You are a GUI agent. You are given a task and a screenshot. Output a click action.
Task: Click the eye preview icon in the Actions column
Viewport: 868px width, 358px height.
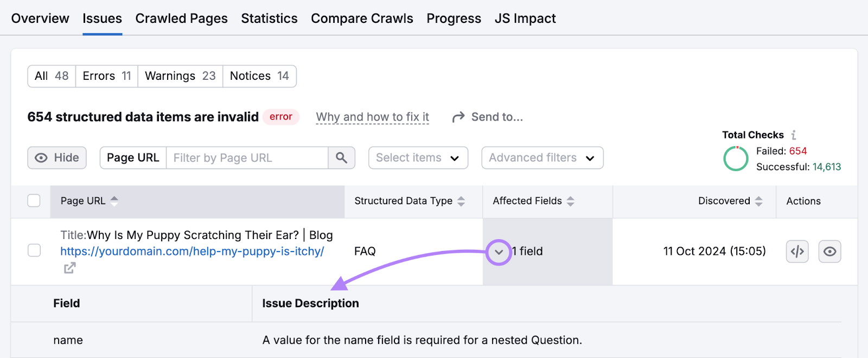pos(829,251)
